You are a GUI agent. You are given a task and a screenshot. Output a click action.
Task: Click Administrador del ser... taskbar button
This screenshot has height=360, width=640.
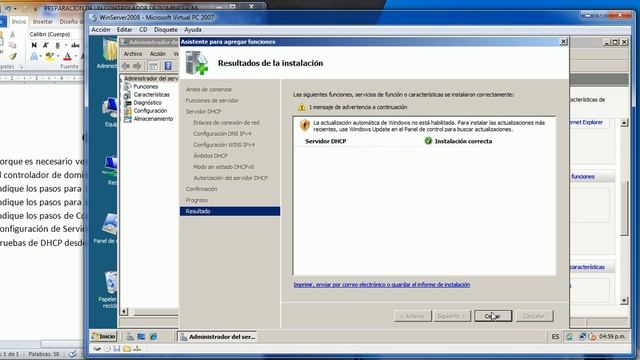tap(218, 337)
